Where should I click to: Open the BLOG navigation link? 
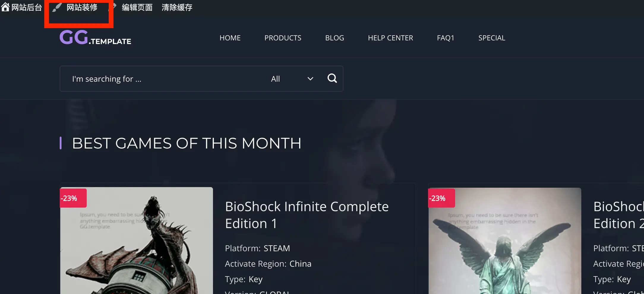pyautogui.click(x=334, y=38)
